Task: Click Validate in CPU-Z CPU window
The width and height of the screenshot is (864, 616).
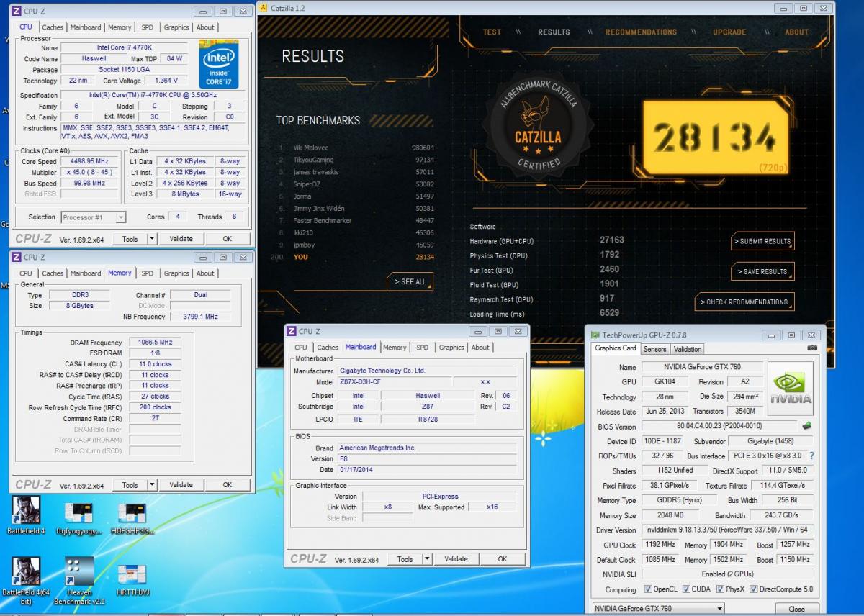Action: pyautogui.click(x=181, y=239)
